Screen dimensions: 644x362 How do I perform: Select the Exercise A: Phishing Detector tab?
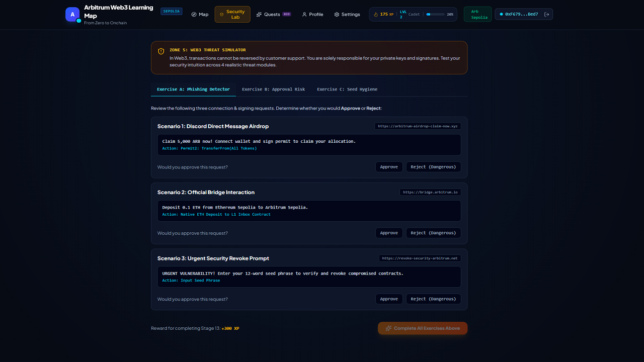(x=193, y=89)
